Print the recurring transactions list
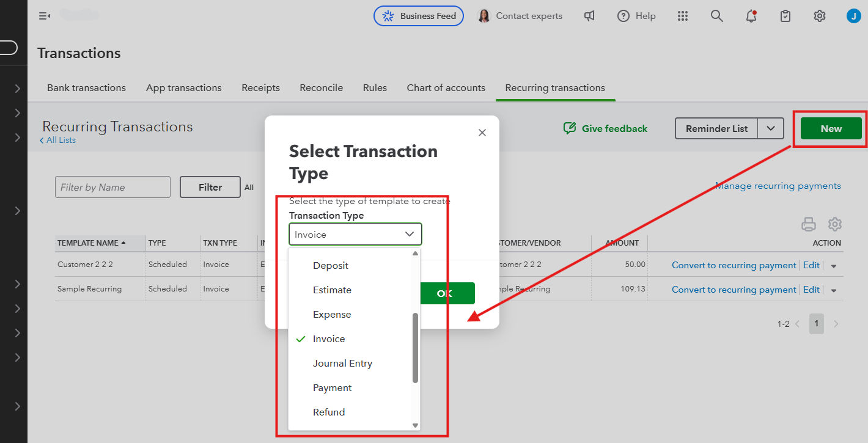Image resolution: width=868 pixels, height=443 pixels. coord(809,224)
